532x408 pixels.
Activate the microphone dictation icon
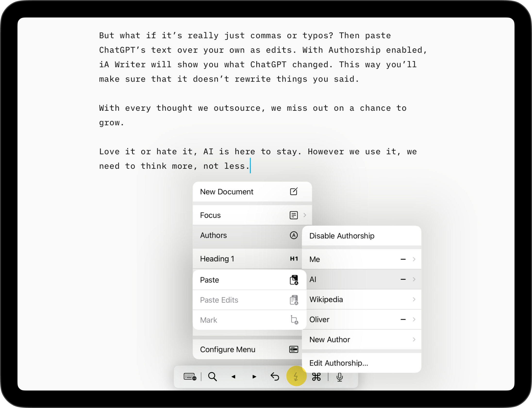click(x=339, y=377)
